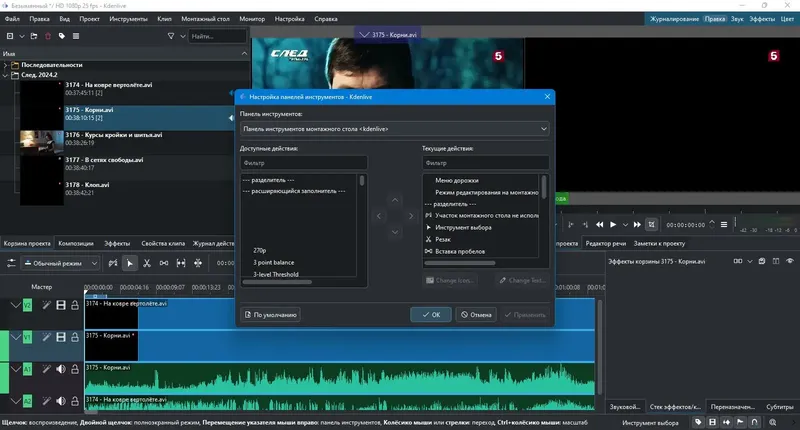Open the filter funnel icon in project bin
The height and width of the screenshot is (430, 800).
pos(171,36)
